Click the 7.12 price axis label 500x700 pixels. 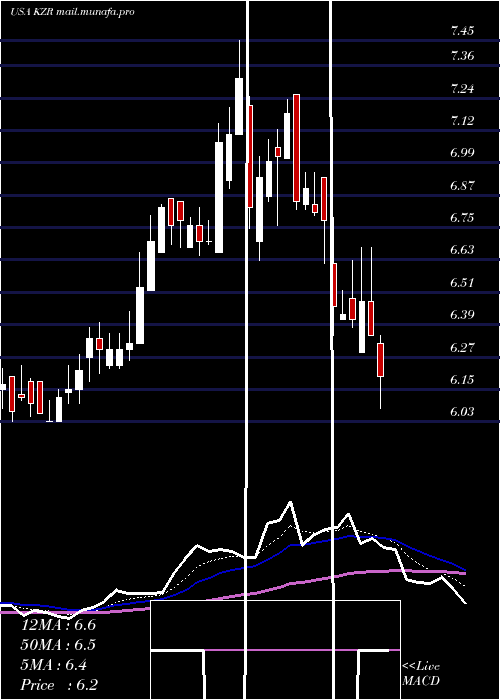(x=462, y=121)
